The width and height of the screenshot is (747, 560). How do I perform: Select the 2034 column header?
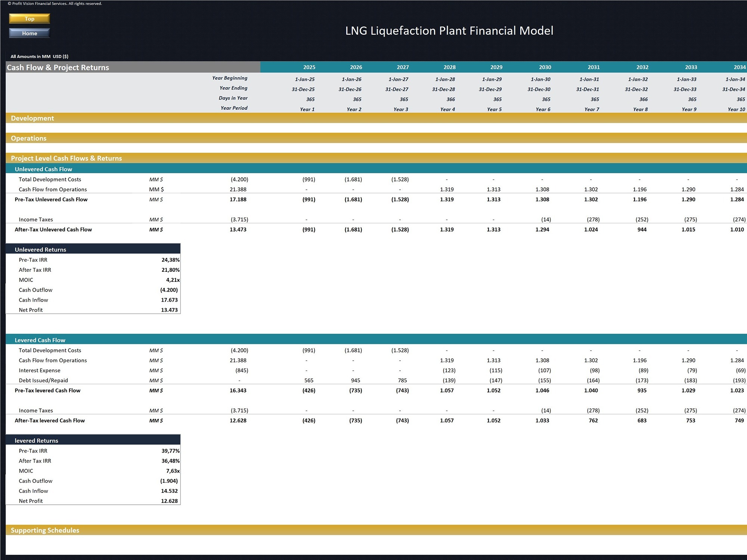[x=735, y=67]
